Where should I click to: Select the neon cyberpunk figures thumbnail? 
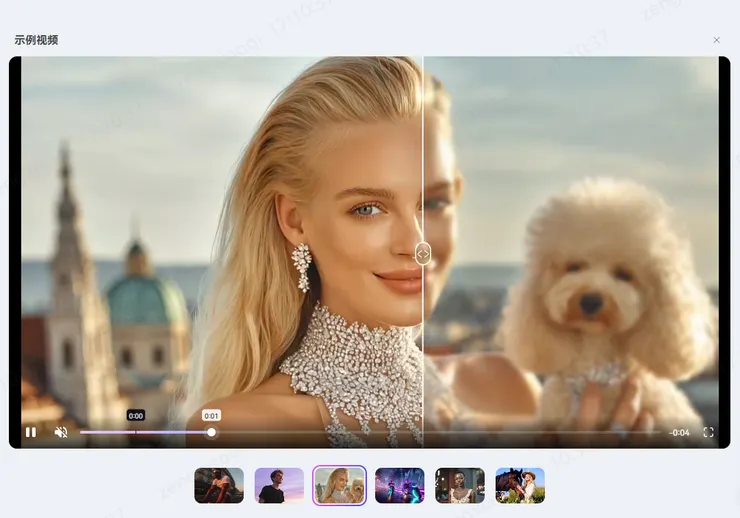click(400, 485)
